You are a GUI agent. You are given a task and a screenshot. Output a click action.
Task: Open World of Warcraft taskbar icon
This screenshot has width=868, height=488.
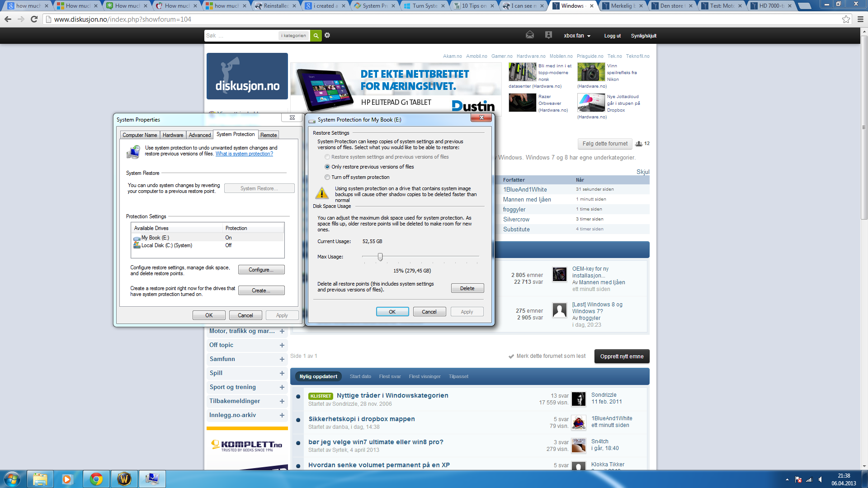(124, 479)
